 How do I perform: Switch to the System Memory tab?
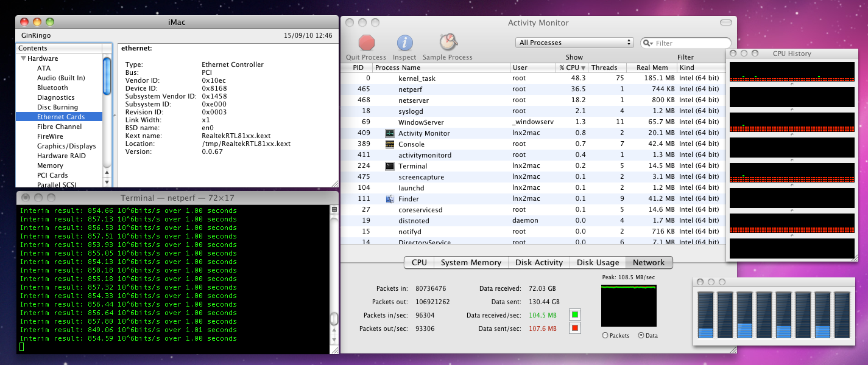point(471,262)
